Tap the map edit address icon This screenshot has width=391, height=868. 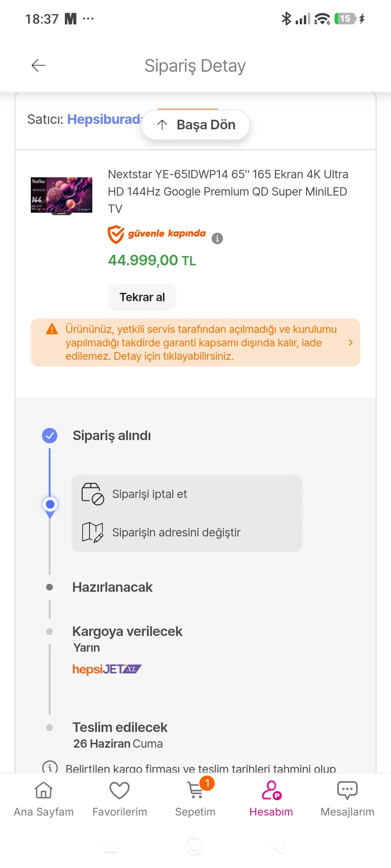(x=93, y=532)
